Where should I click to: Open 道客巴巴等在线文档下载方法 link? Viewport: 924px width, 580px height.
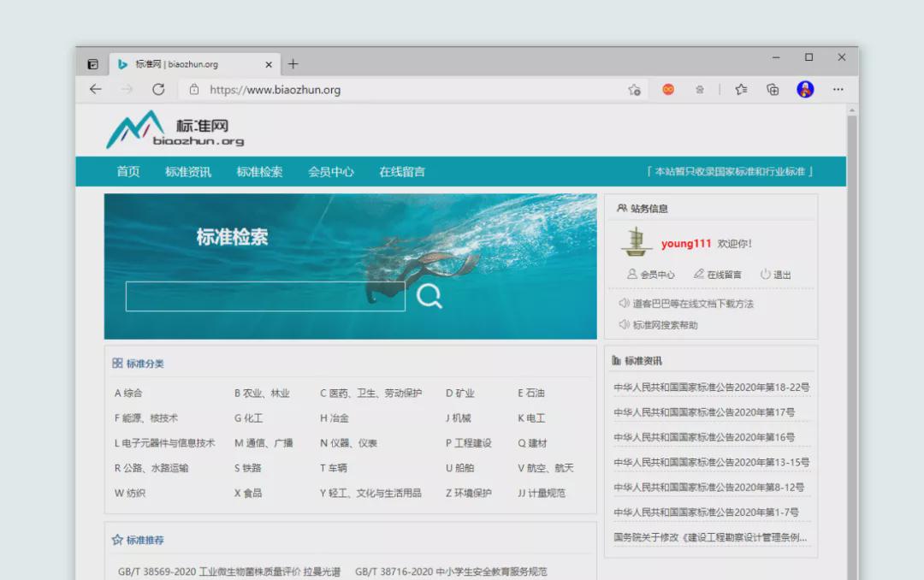pyautogui.click(x=693, y=304)
